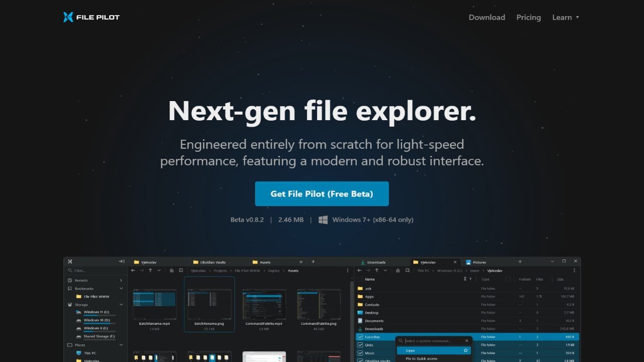Close the Vjekoslav tab beside Downloads tab

click(455, 262)
